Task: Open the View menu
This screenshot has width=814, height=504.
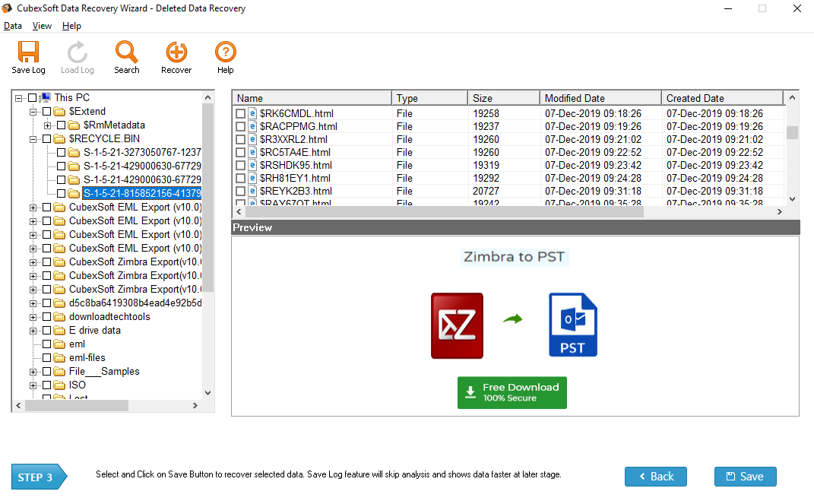Action: [42, 26]
